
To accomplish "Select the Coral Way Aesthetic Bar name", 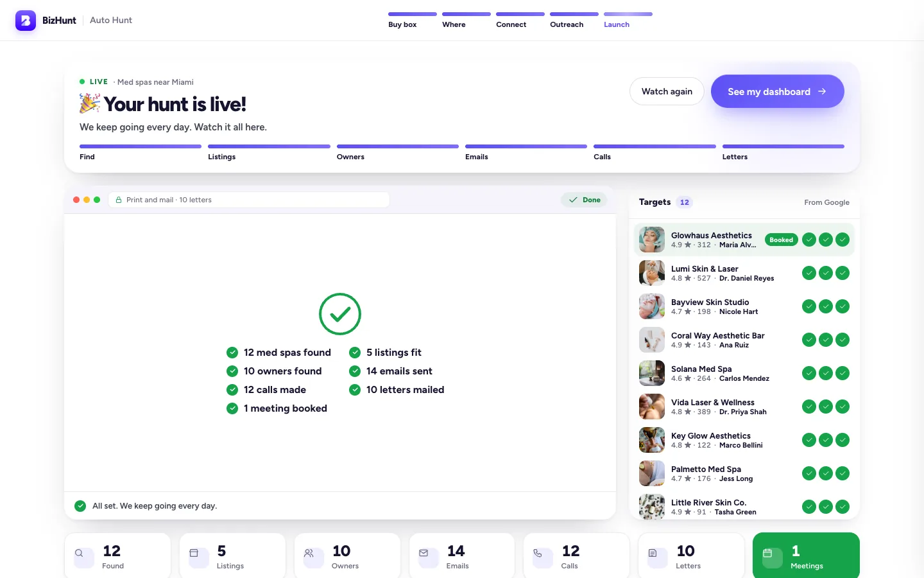I will click(718, 335).
